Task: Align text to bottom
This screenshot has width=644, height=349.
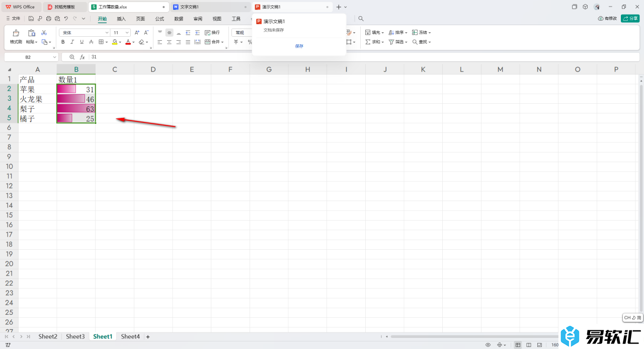Action: [179, 32]
